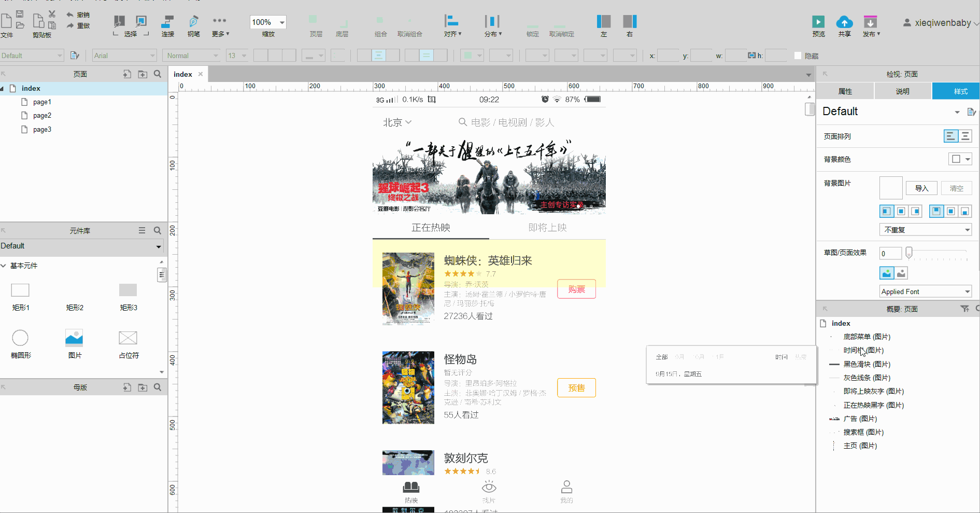Click add master icon in 母版 panel
This screenshot has height=513, width=980.
click(127, 387)
